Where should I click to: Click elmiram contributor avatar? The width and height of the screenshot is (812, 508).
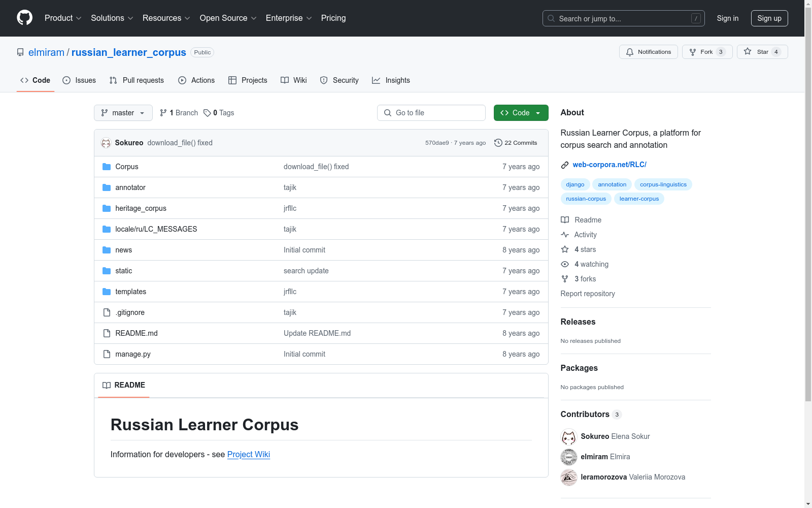click(569, 457)
